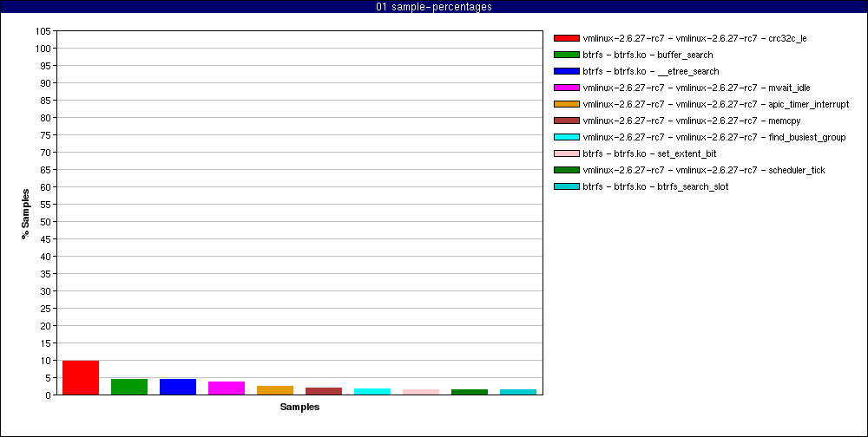868x437 pixels.
Task: Click the pink set_extent_bit legend swatch
Action: tap(566, 153)
